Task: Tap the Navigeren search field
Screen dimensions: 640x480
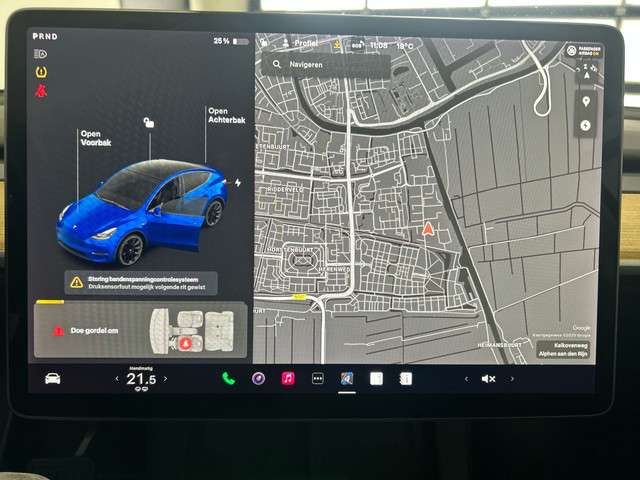Action: (326, 64)
